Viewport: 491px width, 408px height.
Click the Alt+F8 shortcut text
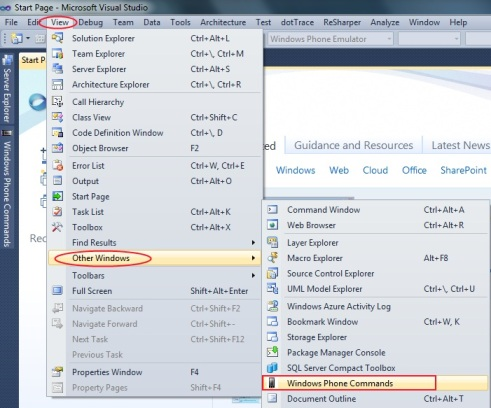click(436, 258)
